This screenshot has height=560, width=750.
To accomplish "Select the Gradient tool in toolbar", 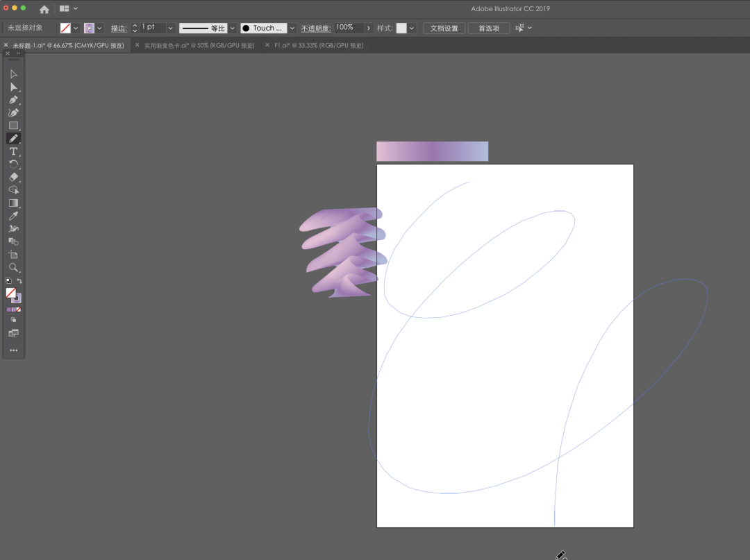I will click(13, 203).
